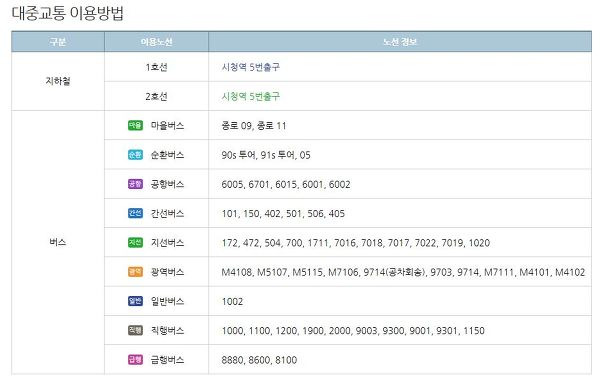This screenshot has width=600, height=380.
Task: Click the 지선버스 label text
Action: pyautogui.click(x=167, y=243)
